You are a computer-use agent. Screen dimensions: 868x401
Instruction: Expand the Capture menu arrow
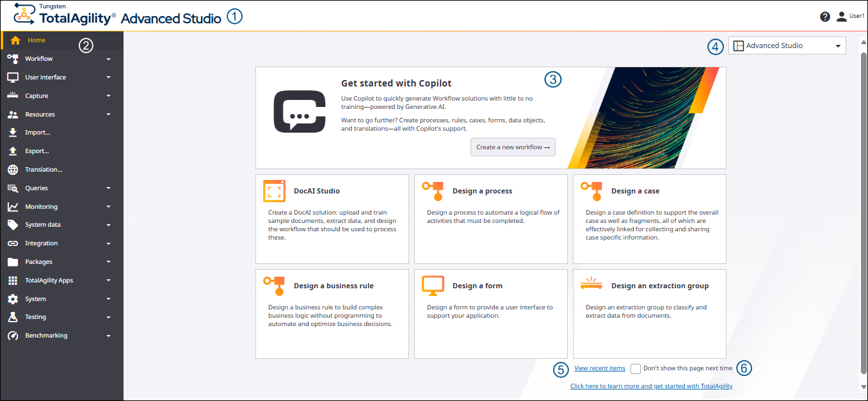109,96
